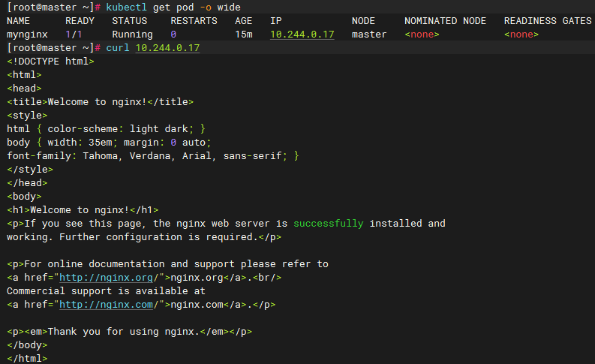The height and width of the screenshot is (364, 595).
Task: Click the pod IP 10.244.0.17 in the table row
Action: [302, 35]
